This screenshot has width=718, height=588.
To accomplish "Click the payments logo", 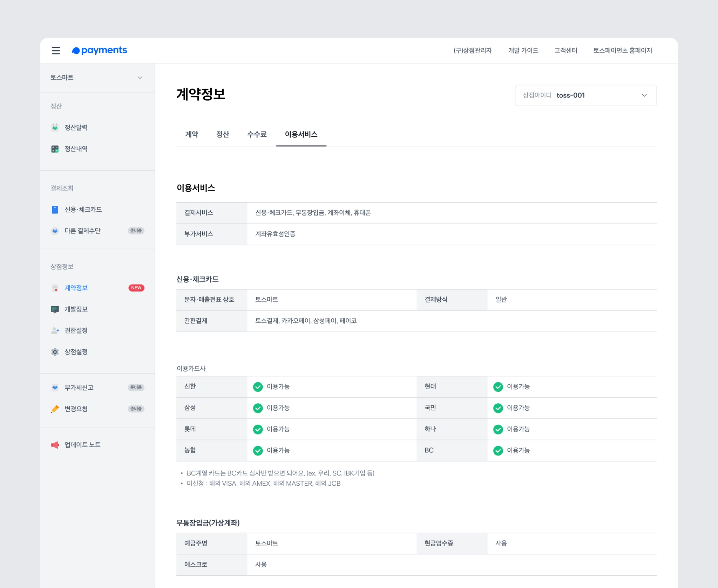I will [100, 50].
